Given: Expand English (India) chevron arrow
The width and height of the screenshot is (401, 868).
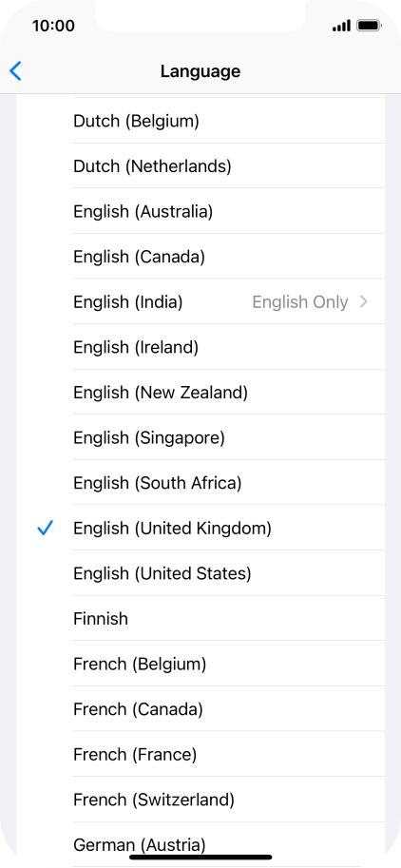Looking at the screenshot, I should coord(363,301).
